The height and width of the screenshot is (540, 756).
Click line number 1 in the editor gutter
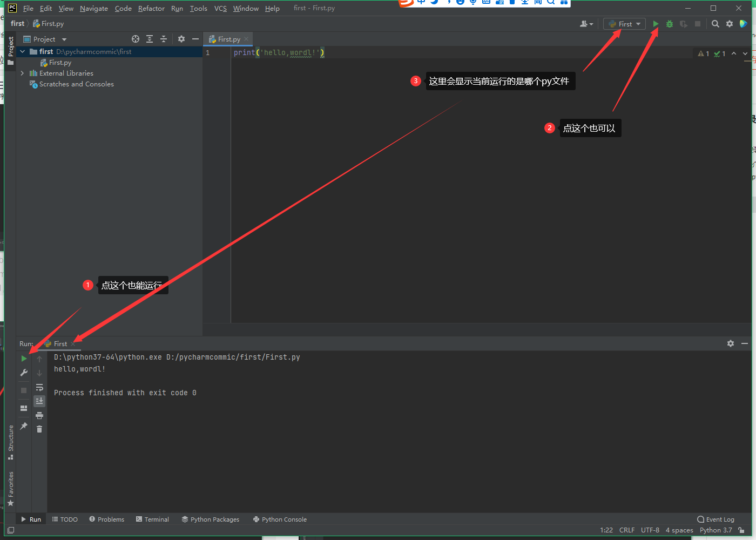(x=207, y=53)
